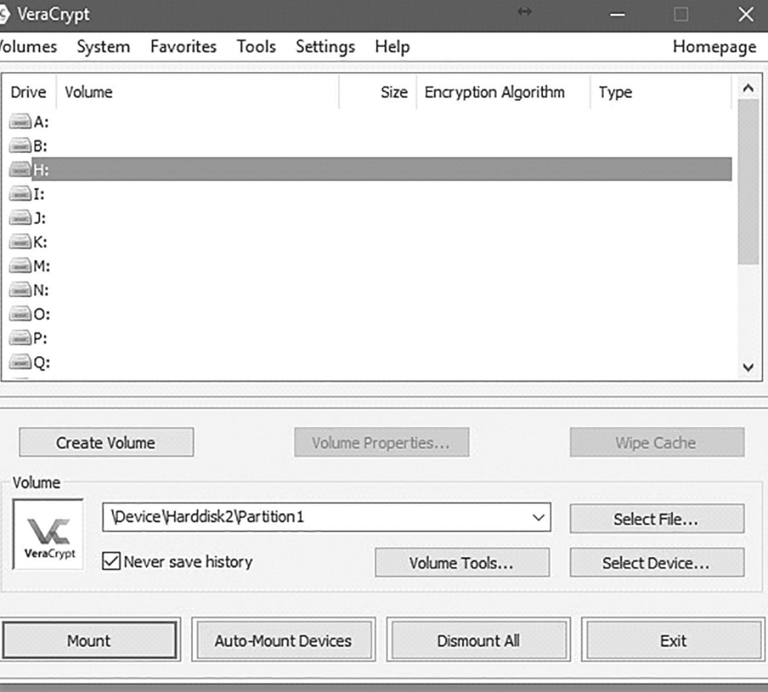The height and width of the screenshot is (692, 768).
Task: Click the Wipe Cache button
Action: click(x=657, y=442)
